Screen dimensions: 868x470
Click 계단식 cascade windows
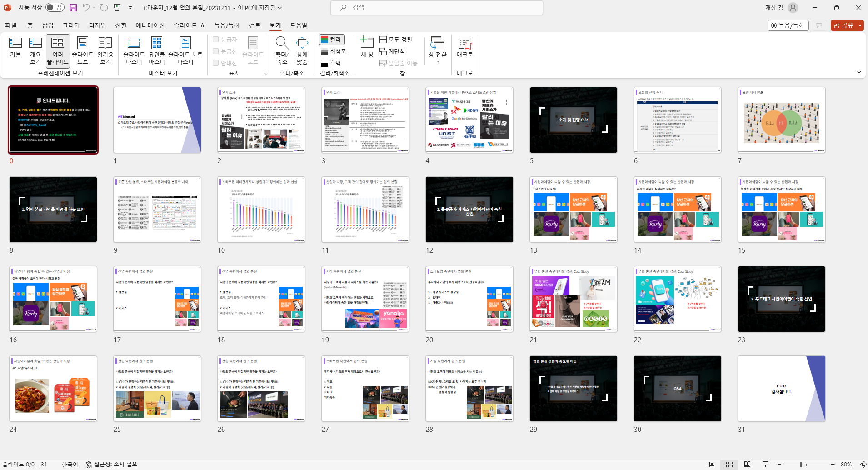(392, 51)
